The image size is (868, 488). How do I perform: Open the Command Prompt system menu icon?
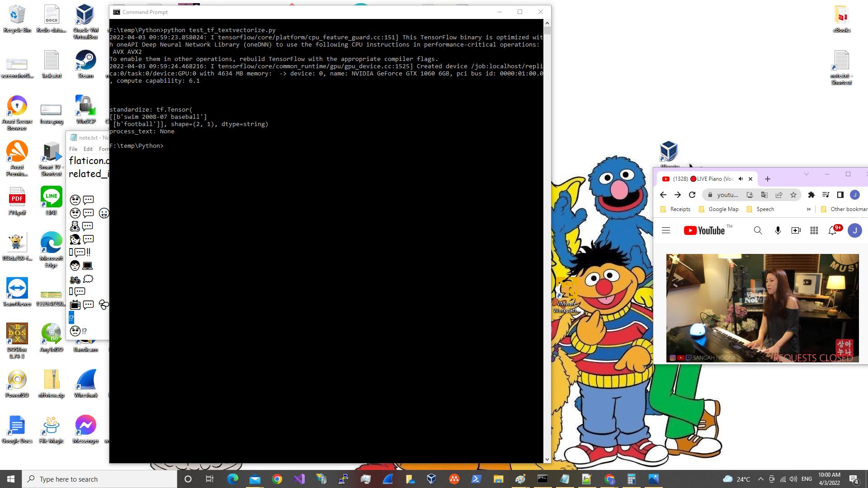point(117,12)
